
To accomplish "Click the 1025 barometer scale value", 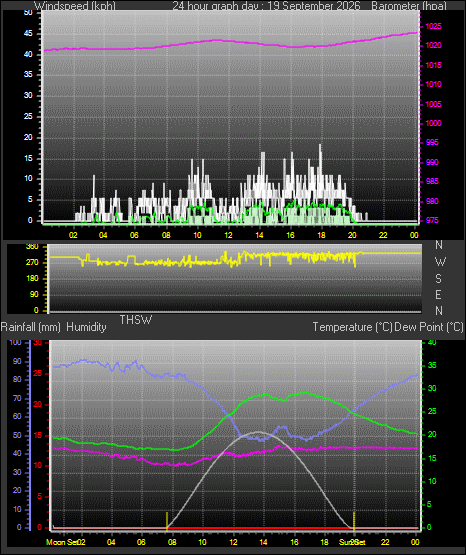I will [433, 26].
